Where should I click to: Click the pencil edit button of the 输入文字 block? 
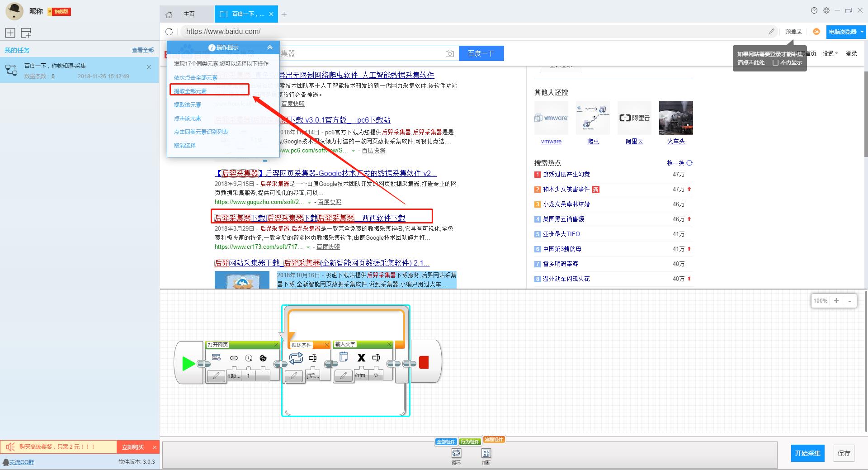point(344,375)
